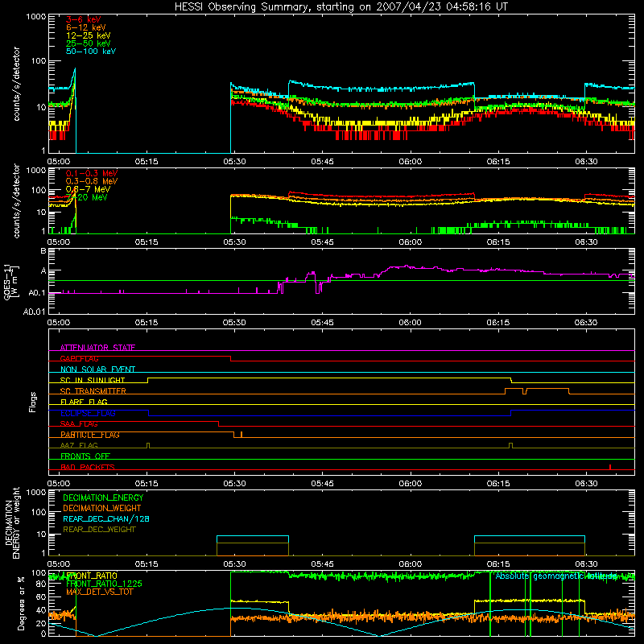Click the 0.3-0.8 MeV legend label
The image size is (644, 644).
point(92,181)
